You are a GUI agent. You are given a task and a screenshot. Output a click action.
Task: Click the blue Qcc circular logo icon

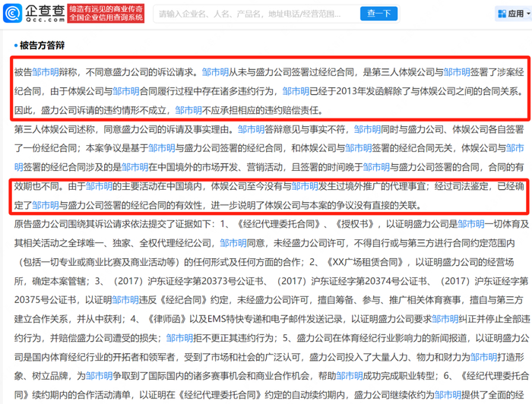[13, 14]
